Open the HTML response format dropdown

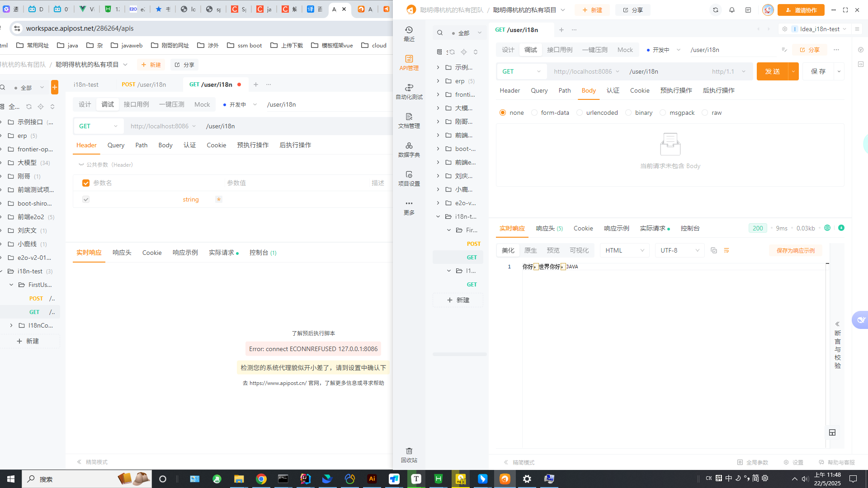[x=625, y=250]
